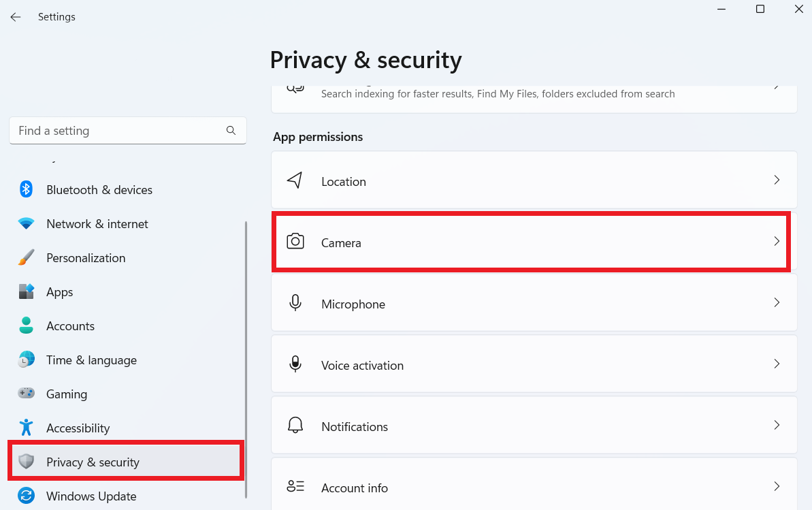Screen dimensions: 812x510
Task: Go to Time & language settings
Action: point(91,360)
